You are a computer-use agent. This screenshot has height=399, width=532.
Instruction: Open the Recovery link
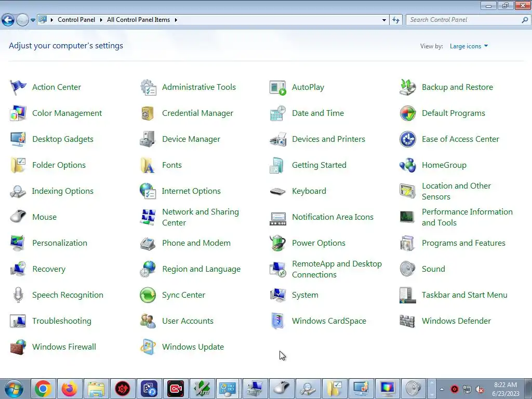click(49, 269)
